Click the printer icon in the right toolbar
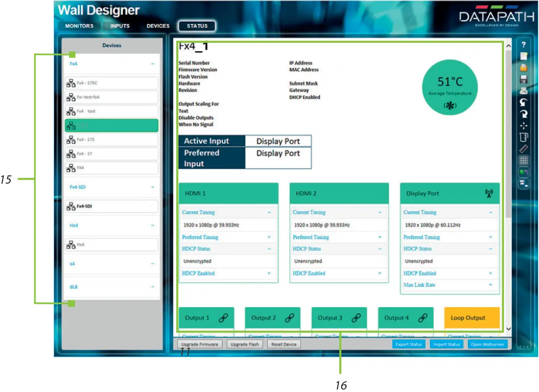This screenshot has width=539, height=392. [523, 91]
